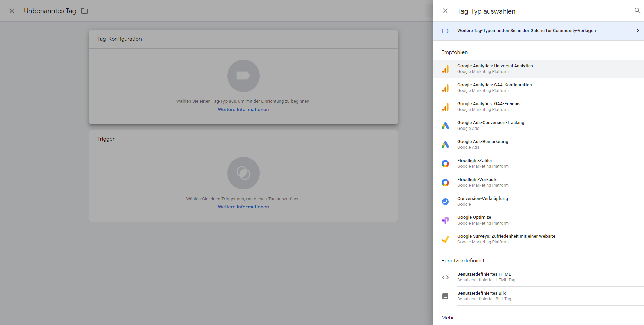Pick Floodlight-Verkäufe tag type
This screenshot has width=644, height=325.
[x=538, y=183]
